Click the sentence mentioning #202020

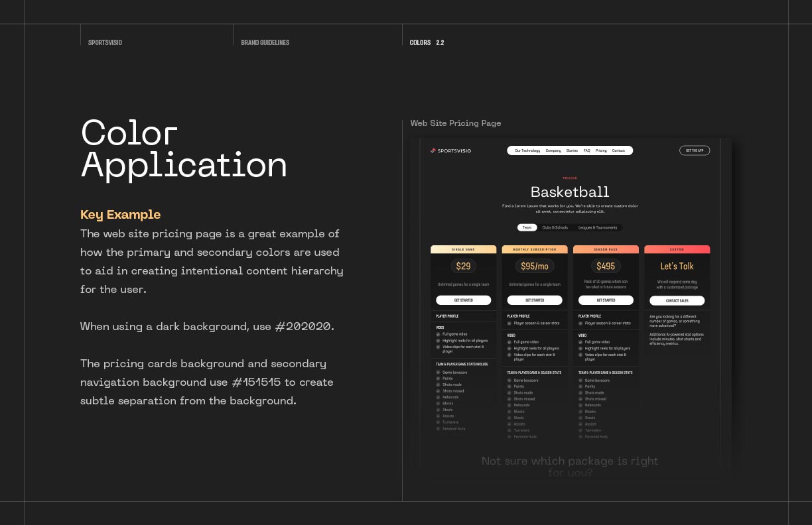click(208, 326)
